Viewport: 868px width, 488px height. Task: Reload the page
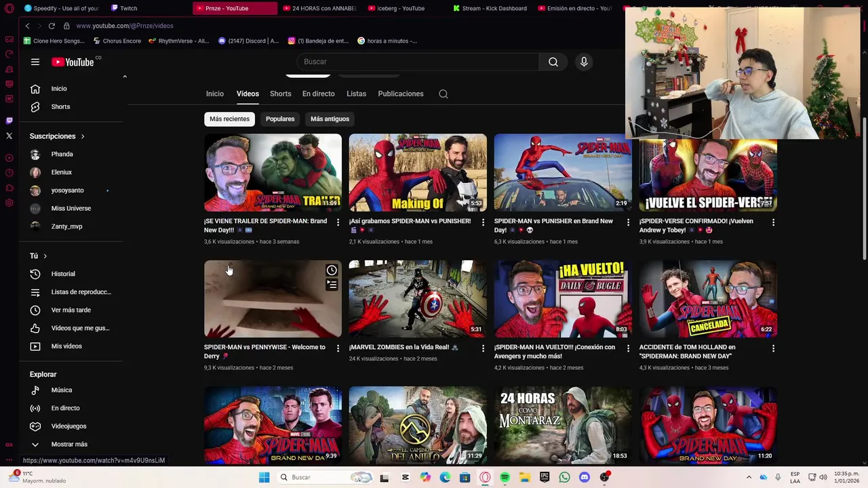[x=52, y=26]
